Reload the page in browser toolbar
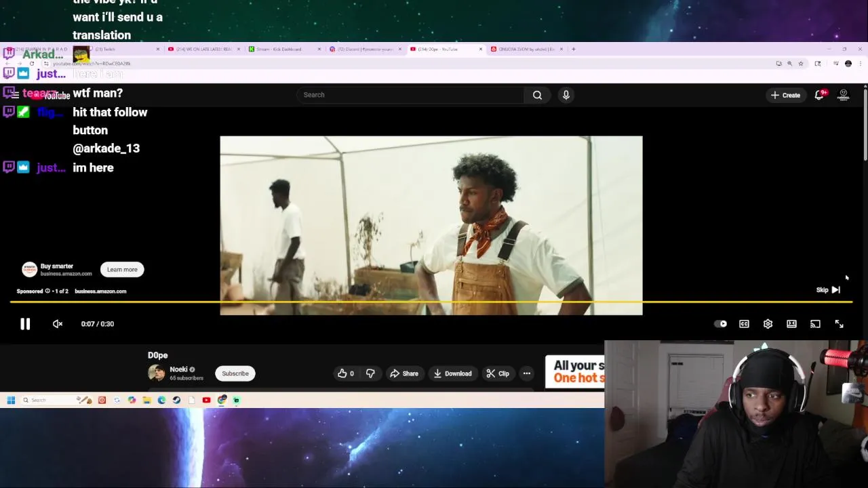 (31, 64)
